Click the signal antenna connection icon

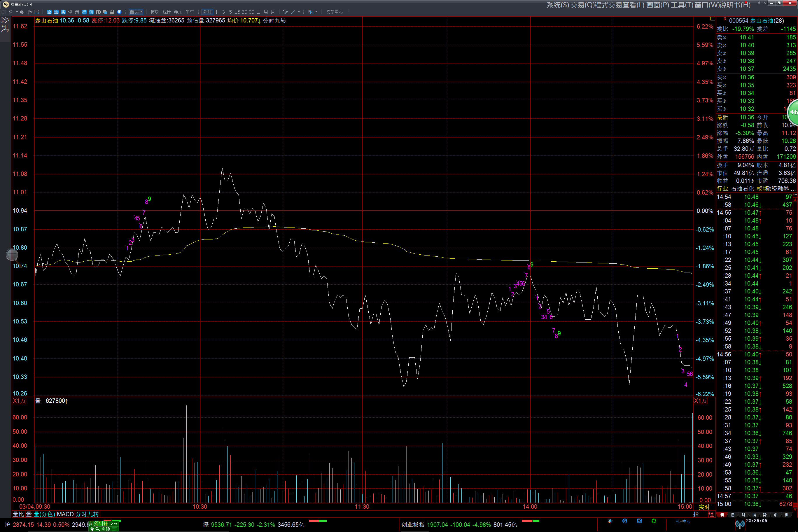(x=740, y=524)
